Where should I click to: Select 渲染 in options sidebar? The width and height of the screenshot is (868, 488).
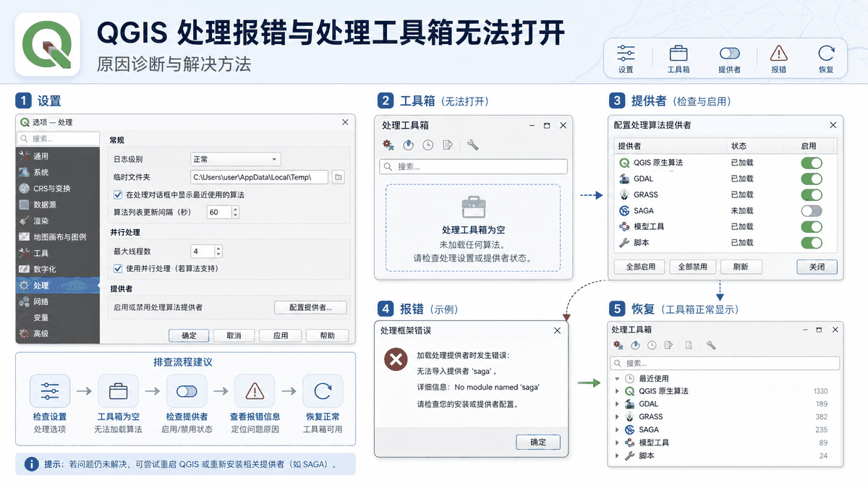[x=58, y=221]
